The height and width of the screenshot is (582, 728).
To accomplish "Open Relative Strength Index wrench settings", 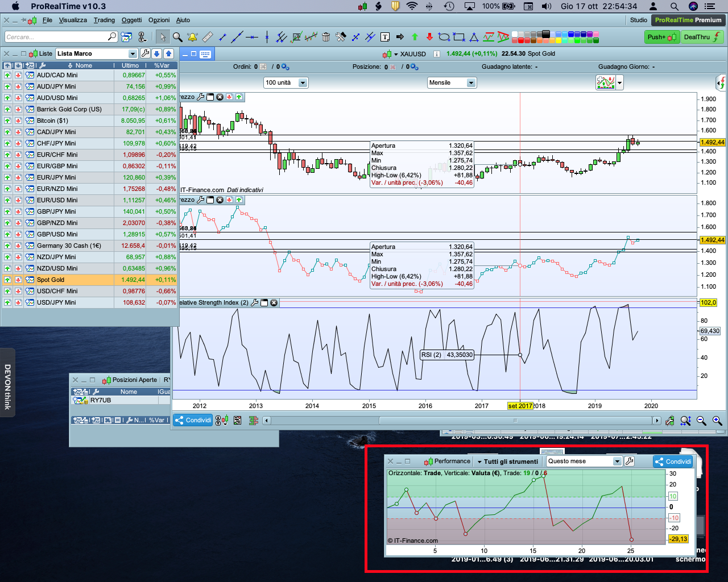I will point(254,302).
